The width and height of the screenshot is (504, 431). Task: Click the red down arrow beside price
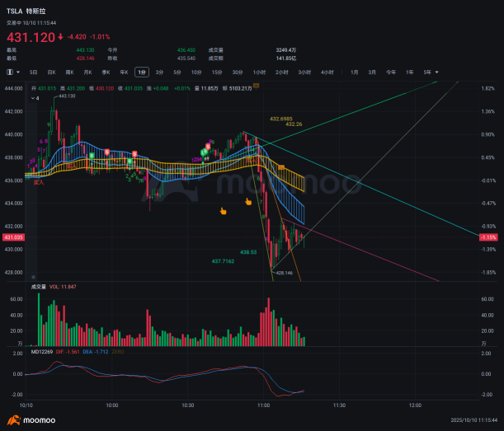coord(61,37)
